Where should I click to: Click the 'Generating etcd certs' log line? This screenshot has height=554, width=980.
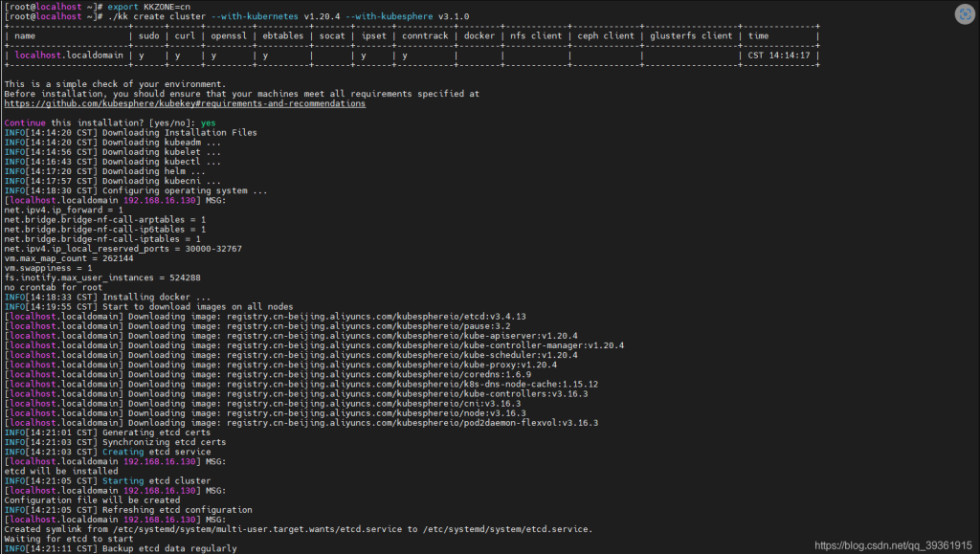[x=115, y=432]
